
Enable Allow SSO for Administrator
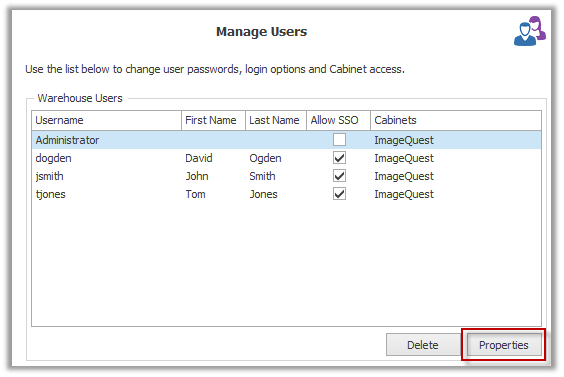pos(339,140)
